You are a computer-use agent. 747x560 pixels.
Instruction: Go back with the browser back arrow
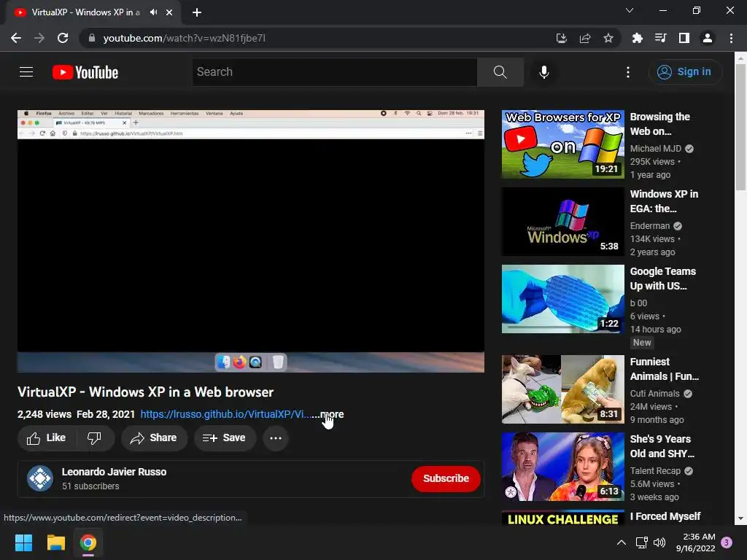[x=16, y=38]
